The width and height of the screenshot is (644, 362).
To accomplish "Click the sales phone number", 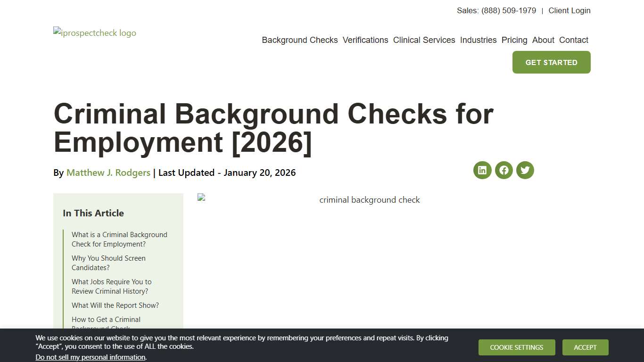I will (508, 10).
